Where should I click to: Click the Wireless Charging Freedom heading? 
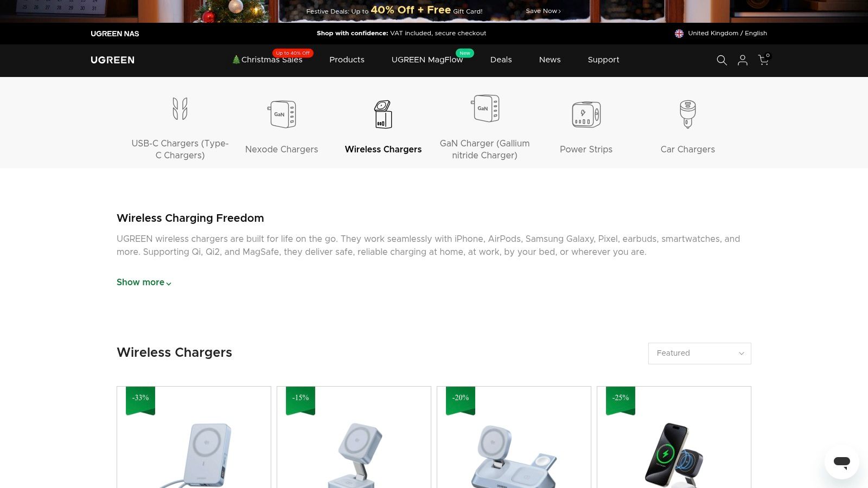point(190,218)
